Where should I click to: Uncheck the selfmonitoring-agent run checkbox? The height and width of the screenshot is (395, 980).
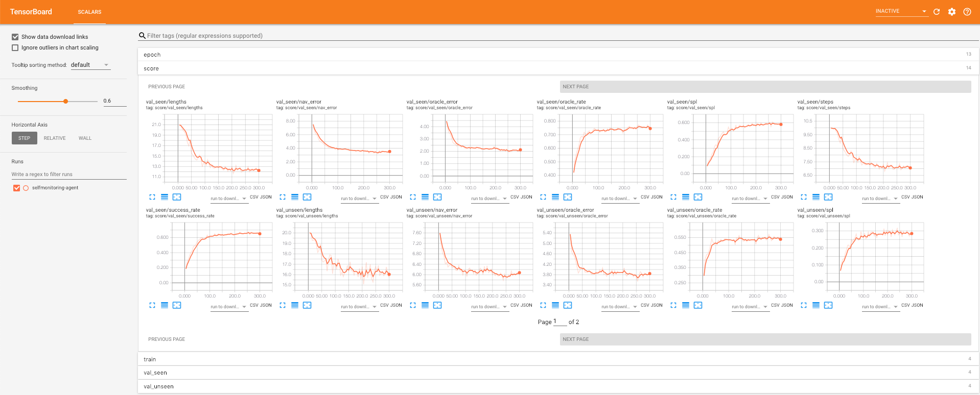pos(16,188)
